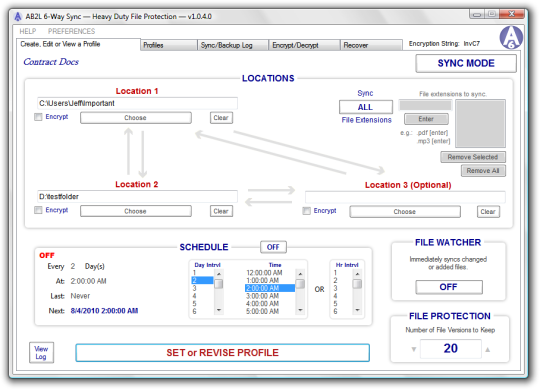540x390 pixels.
Task: Open the Encrypt/Decrypt tab
Action: tap(304, 45)
